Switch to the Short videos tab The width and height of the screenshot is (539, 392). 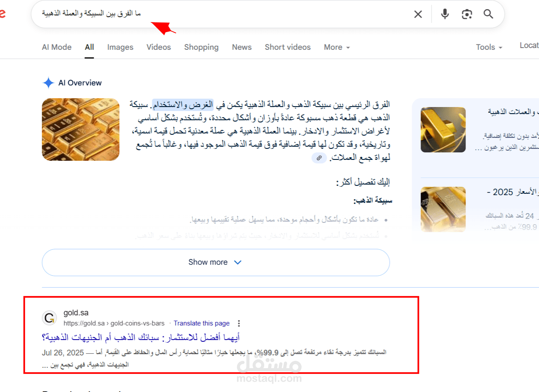pyautogui.click(x=288, y=47)
